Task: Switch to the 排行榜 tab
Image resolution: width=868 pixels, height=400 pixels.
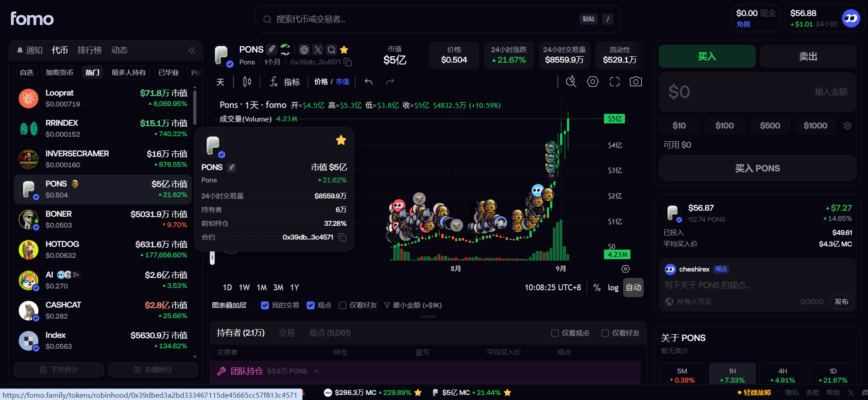Action: click(90, 50)
